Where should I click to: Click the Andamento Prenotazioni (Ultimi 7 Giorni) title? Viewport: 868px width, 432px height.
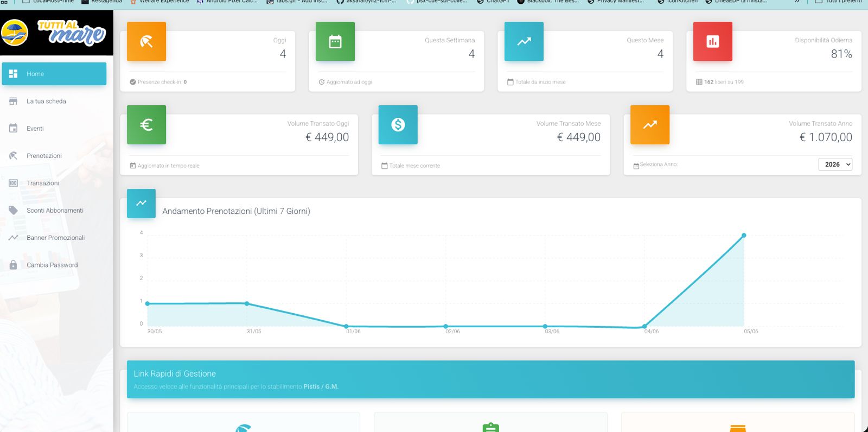(x=236, y=211)
